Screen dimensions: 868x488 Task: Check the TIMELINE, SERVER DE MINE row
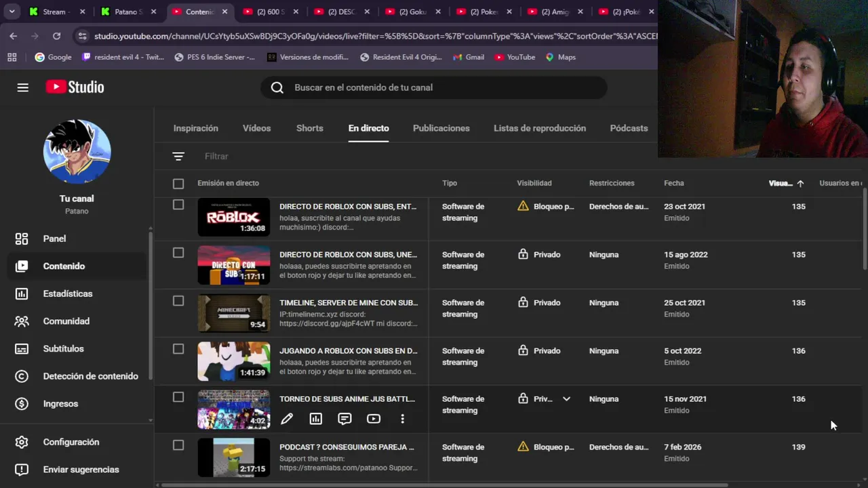(178, 301)
